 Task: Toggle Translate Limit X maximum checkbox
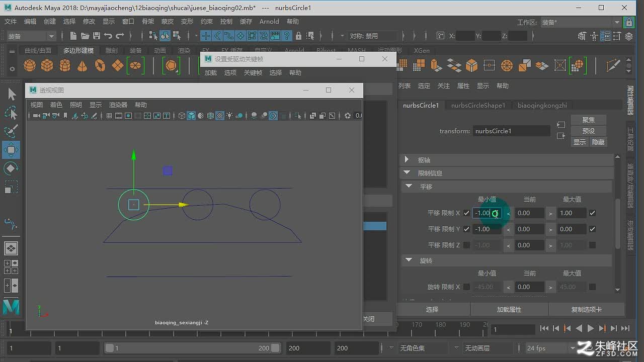tap(592, 213)
